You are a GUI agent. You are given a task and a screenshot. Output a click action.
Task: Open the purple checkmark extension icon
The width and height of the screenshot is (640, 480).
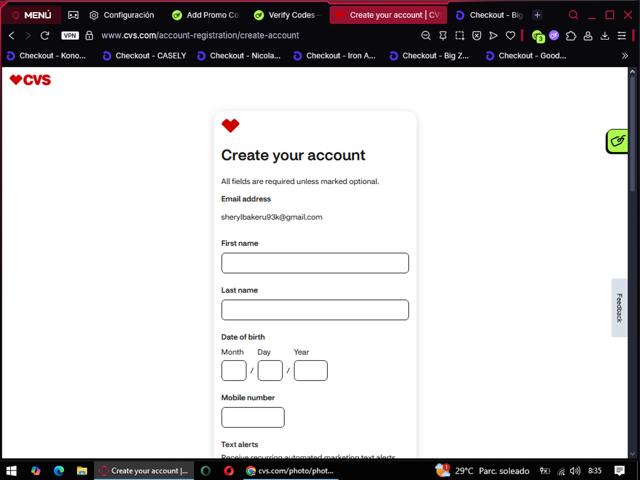click(554, 36)
